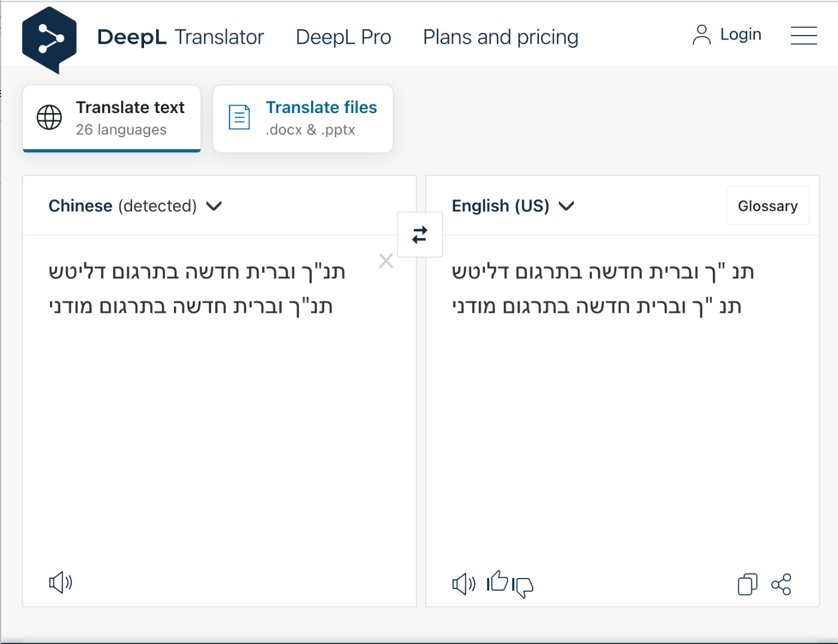Select the Translate text tab
This screenshot has height=644, width=838.
pos(112,118)
